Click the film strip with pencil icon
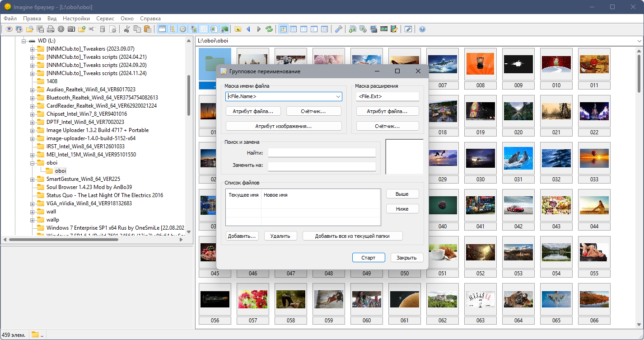This screenshot has height=340, width=644. coord(394,29)
